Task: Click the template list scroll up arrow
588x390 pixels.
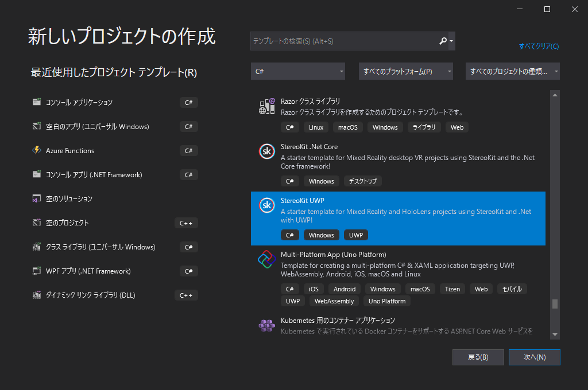Action: (x=555, y=95)
